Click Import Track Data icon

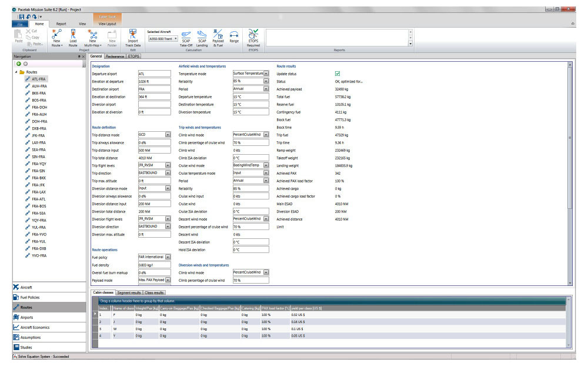click(133, 35)
